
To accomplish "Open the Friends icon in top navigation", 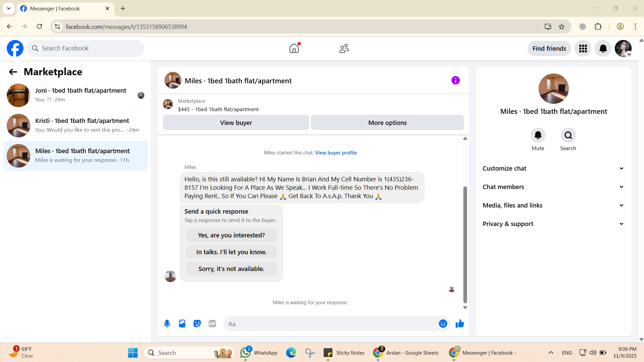I will click(344, 48).
